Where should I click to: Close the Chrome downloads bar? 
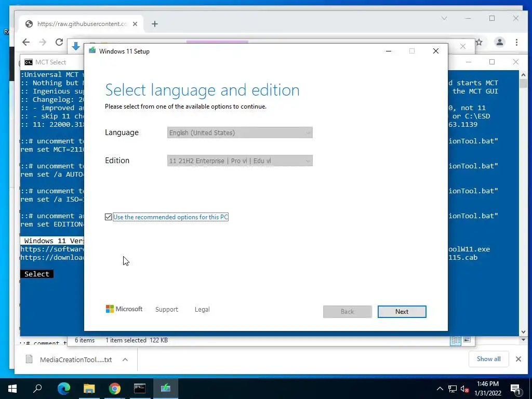tap(518, 359)
